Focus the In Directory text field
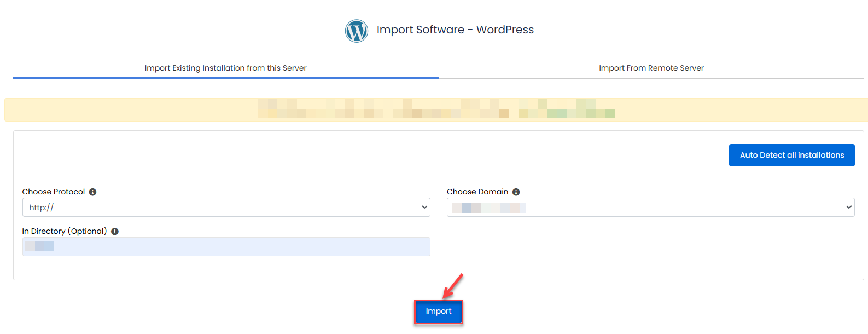Screen dimensions: 868x334 pos(226,246)
